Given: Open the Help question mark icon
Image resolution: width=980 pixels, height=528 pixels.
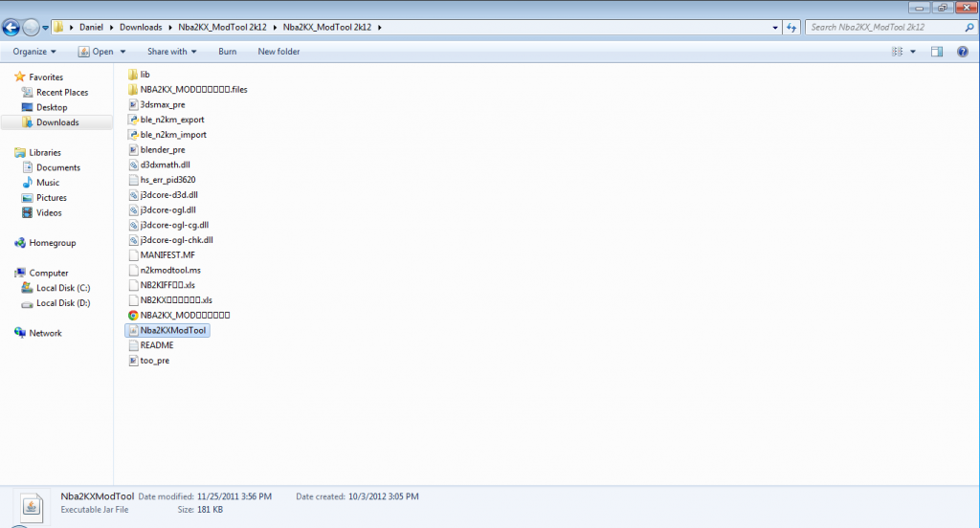Looking at the screenshot, I should [x=962, y=52].
